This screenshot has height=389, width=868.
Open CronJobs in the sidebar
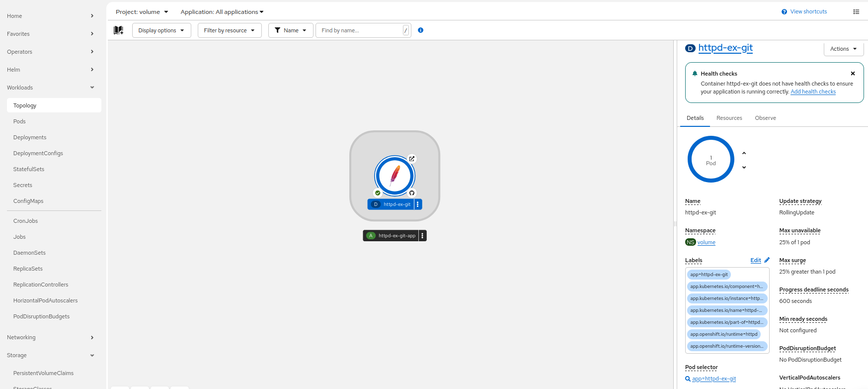point(54,221)
